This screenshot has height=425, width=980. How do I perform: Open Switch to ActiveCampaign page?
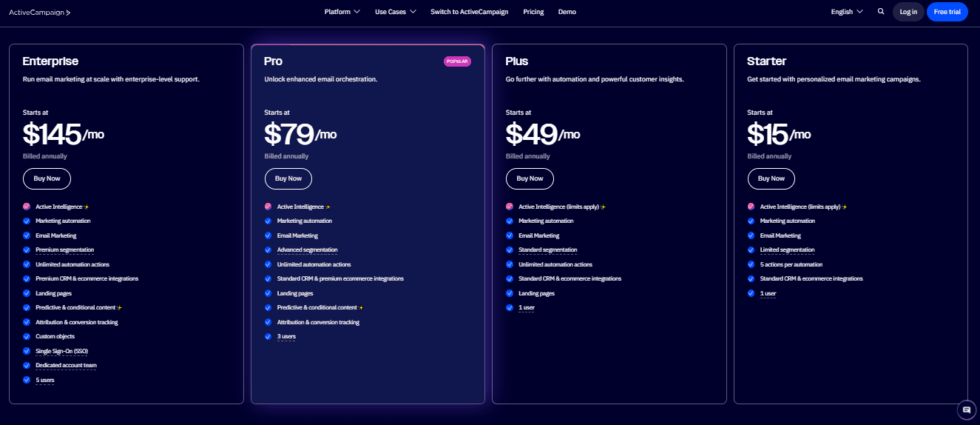coord(469,12)
